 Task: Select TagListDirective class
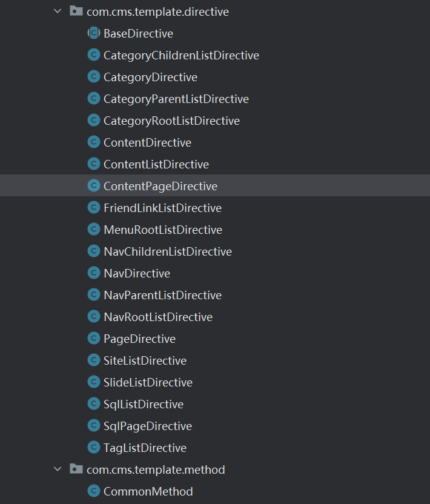(x=145, y=448)
